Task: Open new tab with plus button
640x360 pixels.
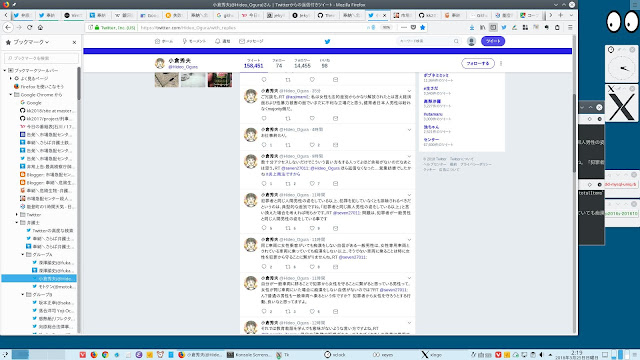Action: (560, 15)
